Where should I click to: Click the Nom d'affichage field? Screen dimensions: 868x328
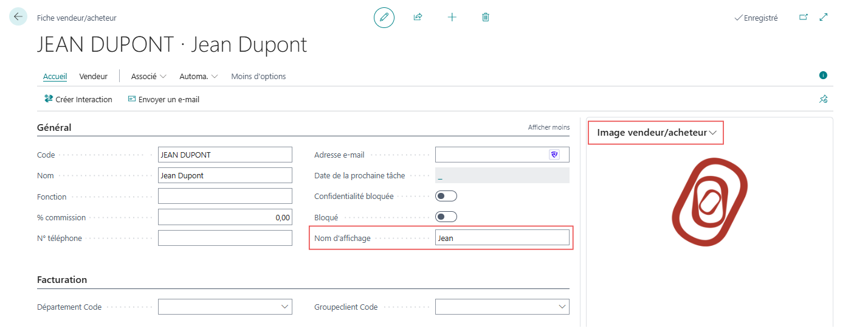[x=502, y=238]
